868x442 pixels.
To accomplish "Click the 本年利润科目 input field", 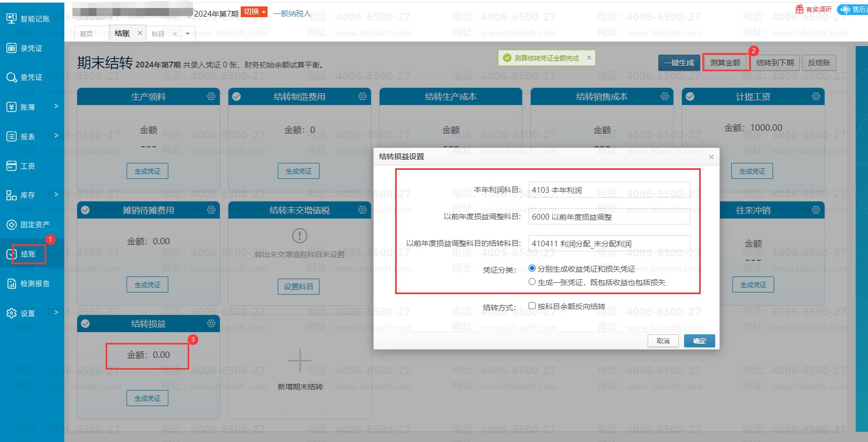I will pos(609,190).
